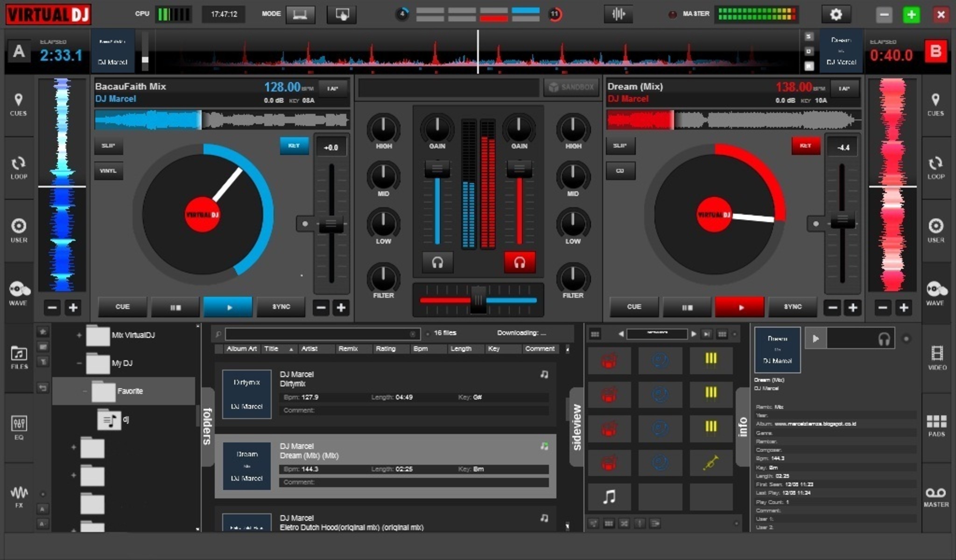Toggle deck B headphone cue
Screen dimensions: 956x560
click(520, 262)
